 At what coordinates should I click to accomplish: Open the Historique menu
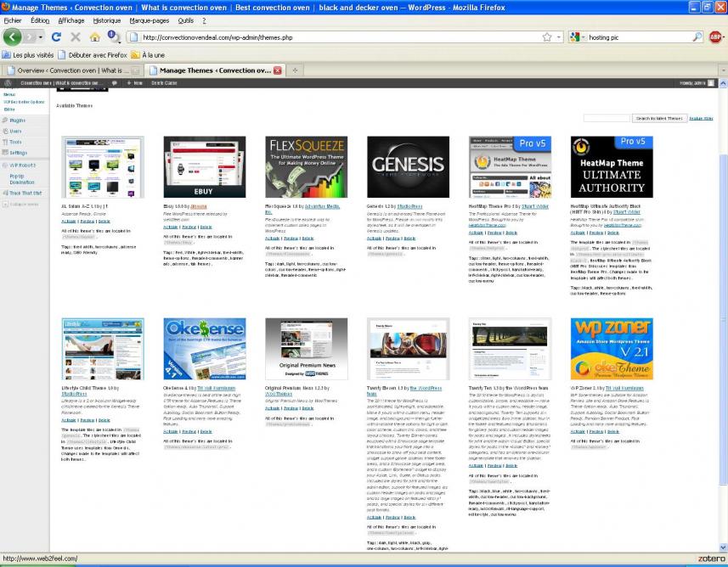(107, 20)
